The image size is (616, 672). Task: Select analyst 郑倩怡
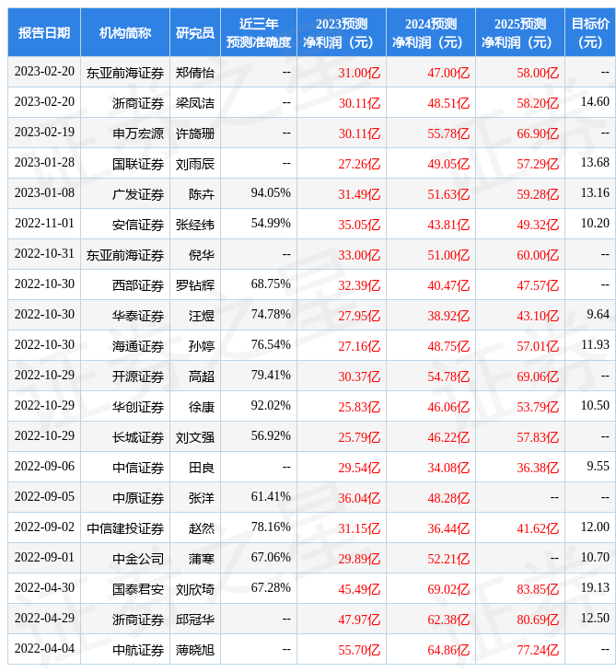(195, 72)
